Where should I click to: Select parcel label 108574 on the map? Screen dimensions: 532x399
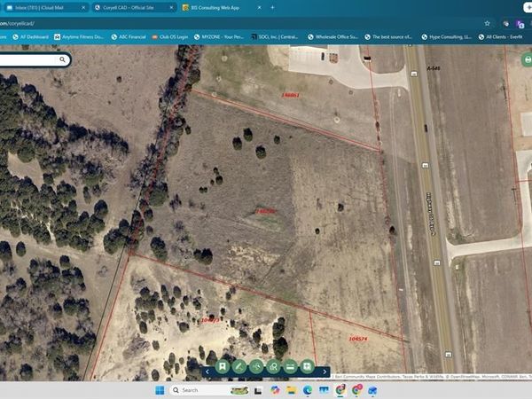(x=358, y=339)
